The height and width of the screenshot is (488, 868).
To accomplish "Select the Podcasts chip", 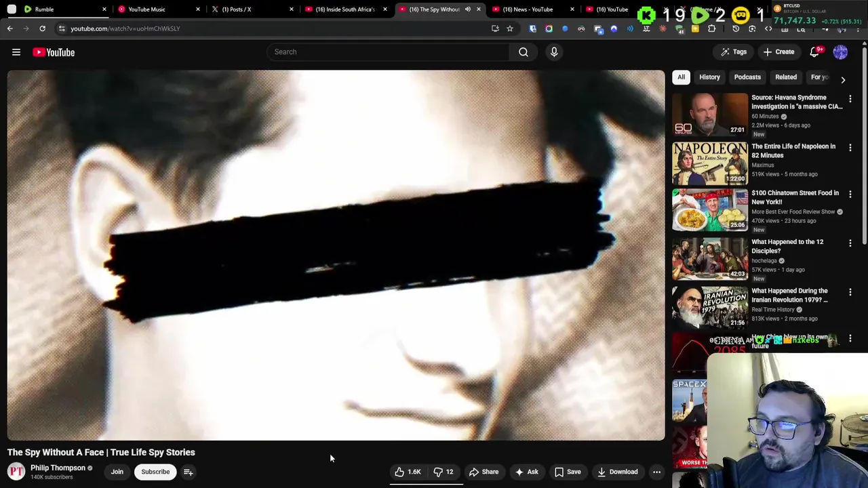I will 747,77.
